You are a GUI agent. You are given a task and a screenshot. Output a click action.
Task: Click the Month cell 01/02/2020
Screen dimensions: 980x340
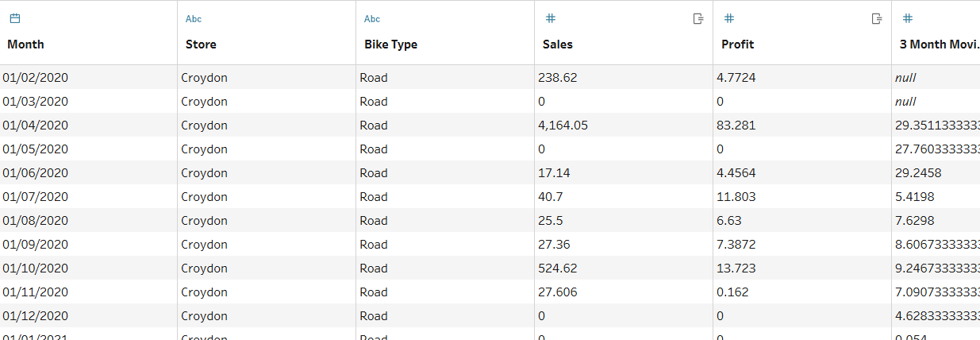[x=36, y=78]
